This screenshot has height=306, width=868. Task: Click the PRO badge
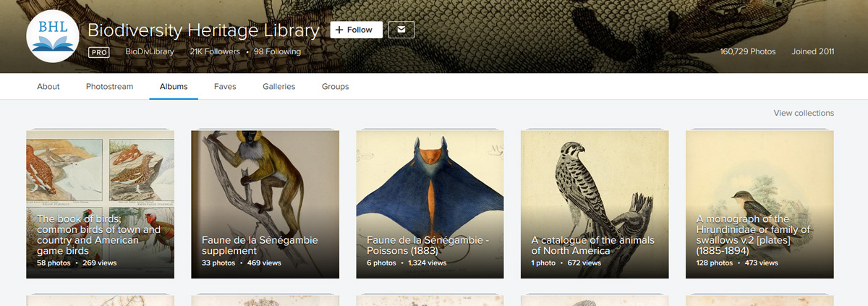99,52
